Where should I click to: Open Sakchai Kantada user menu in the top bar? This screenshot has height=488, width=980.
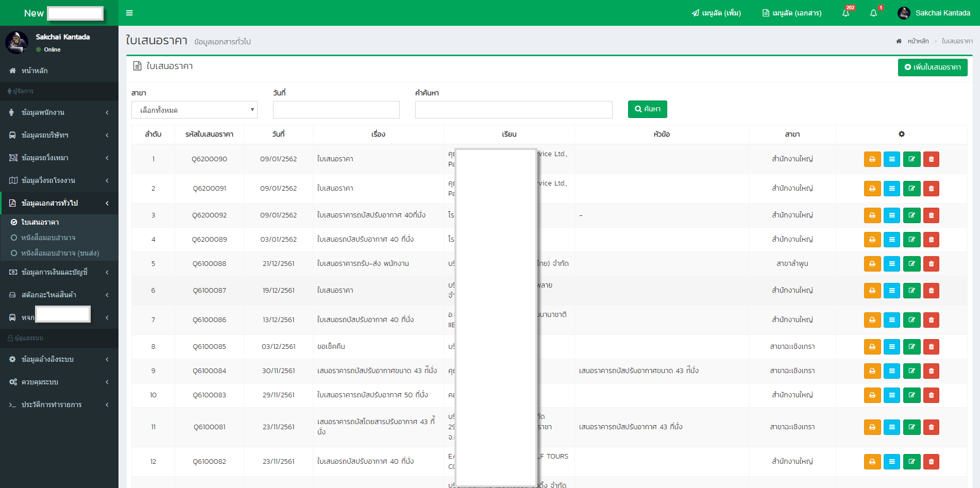[x=934, y=13]
